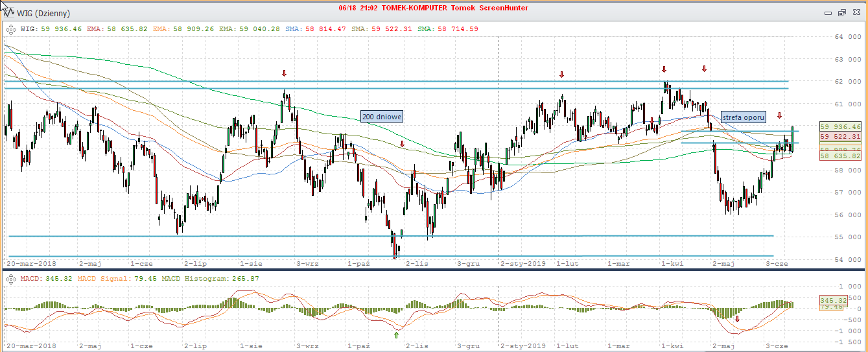Select the green up arrow on MACD pane
Viewport: 868px width, 352px height.
(x=396, y=335)
